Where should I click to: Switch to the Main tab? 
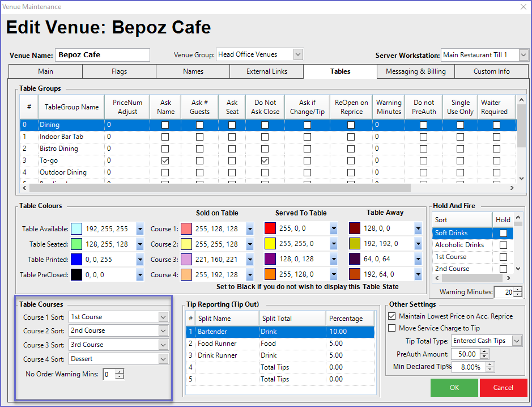click(x=45, y=71)
